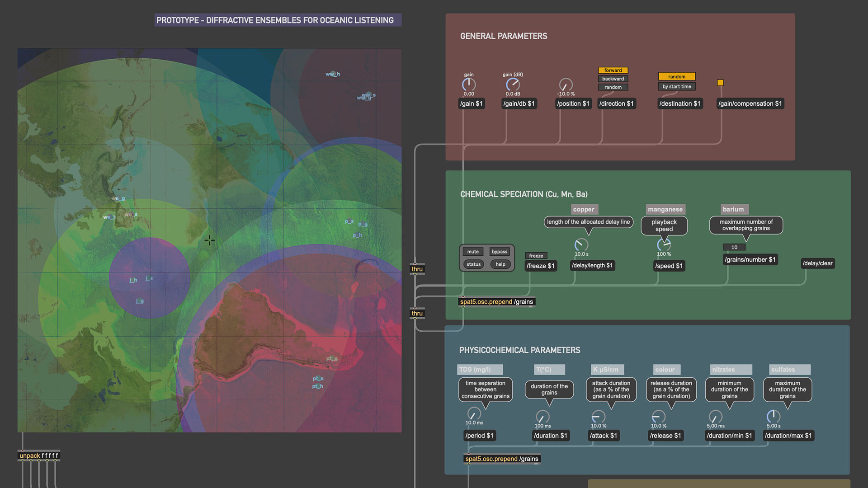Click the grains number box showing 10
This screenshot has width=868, height=488.
[x=734, y=247]
